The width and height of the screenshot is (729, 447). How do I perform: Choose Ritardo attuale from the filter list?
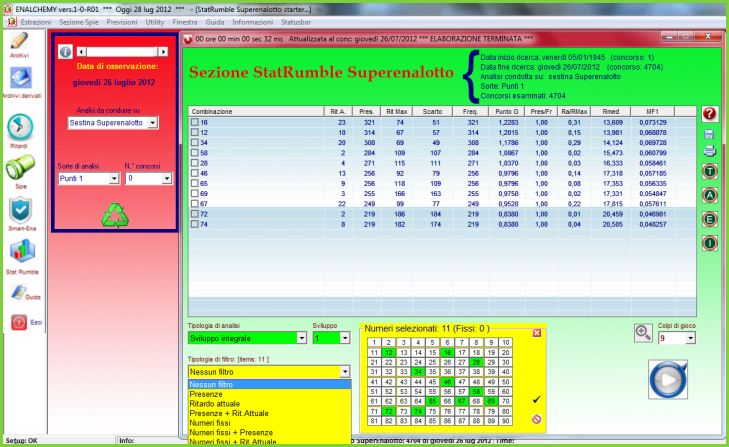[269, 404]
